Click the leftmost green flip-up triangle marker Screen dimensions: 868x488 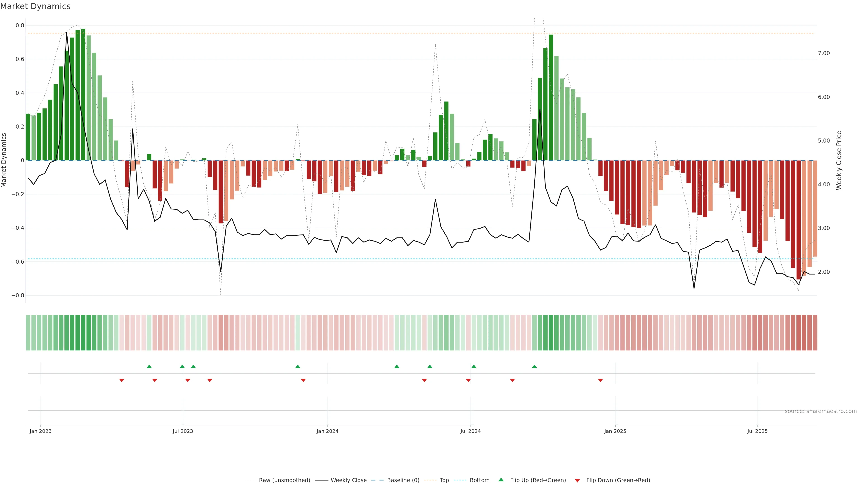149,366
